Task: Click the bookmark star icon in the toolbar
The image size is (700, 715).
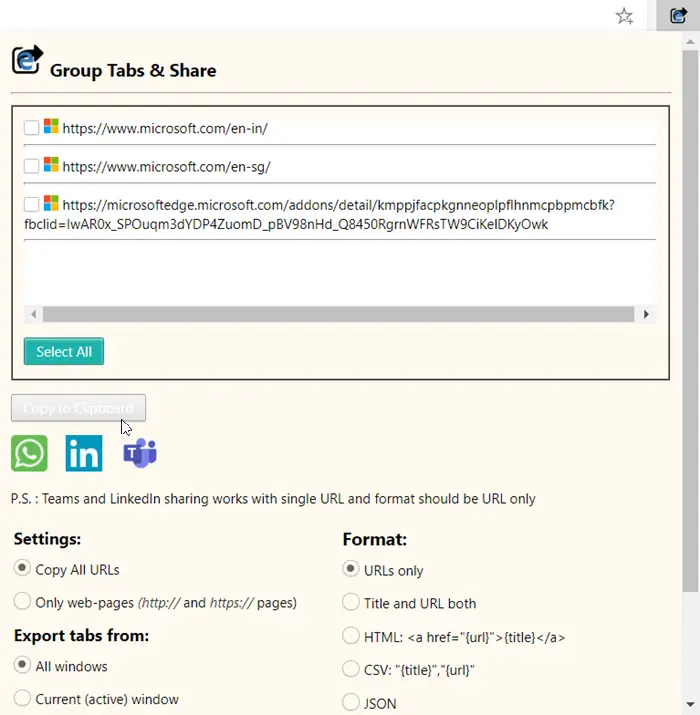Action: tap(624, 16)
